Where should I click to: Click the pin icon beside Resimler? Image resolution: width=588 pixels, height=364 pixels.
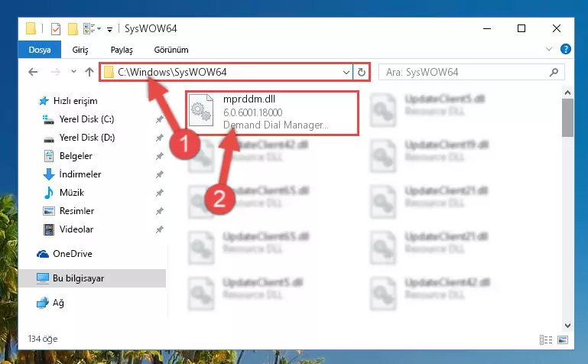(159, 211)
